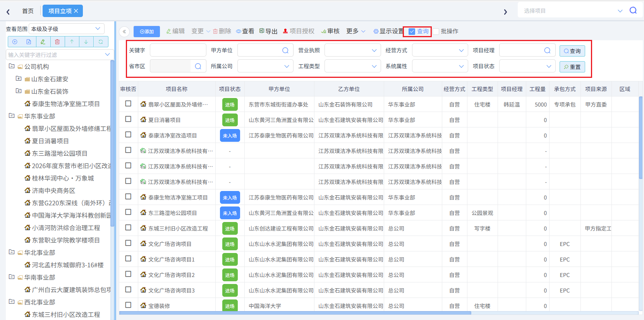Click the search magnifier icon in top-right corner
This screenshot has height=320, width=644.
[x=633, y=10]
